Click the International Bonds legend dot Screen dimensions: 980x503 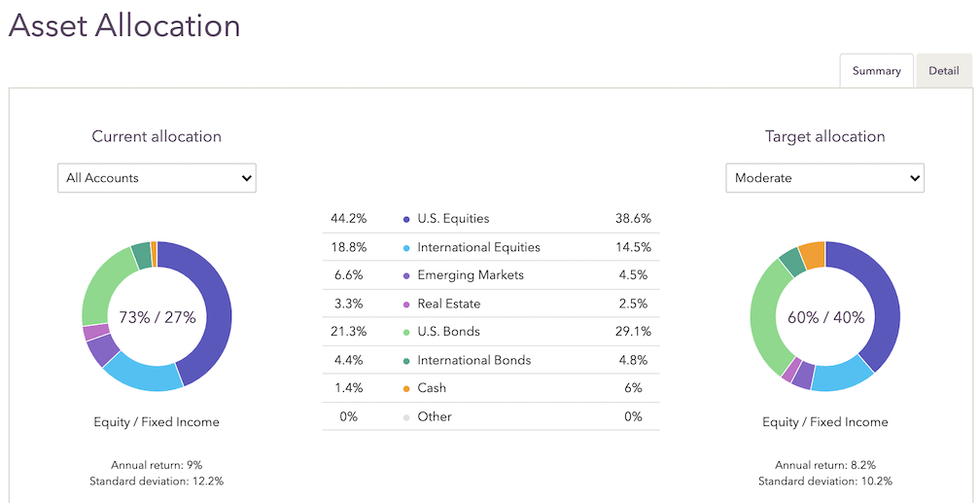coord(406,360)
